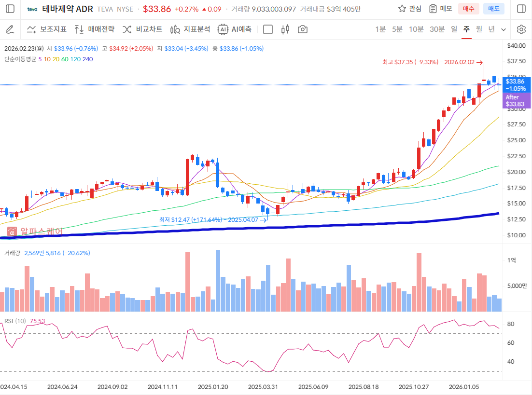Viewport: 532px width, 395px height.
Task: Expand more time interval options chevron
Action: (504, 29)
